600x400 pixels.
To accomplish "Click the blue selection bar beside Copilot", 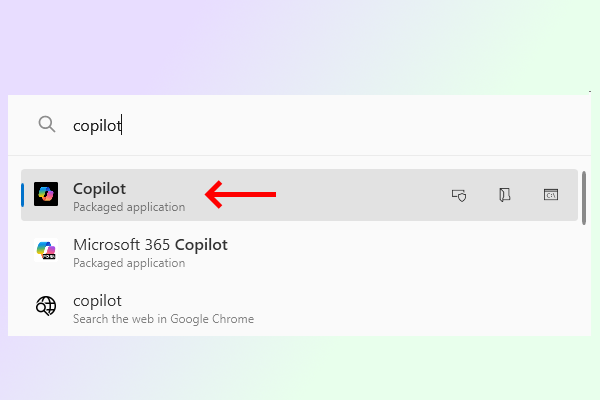I will (23, 195).
